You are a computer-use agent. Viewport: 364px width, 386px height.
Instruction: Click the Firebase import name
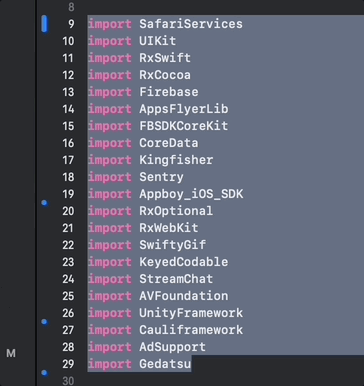click(169, 92)
